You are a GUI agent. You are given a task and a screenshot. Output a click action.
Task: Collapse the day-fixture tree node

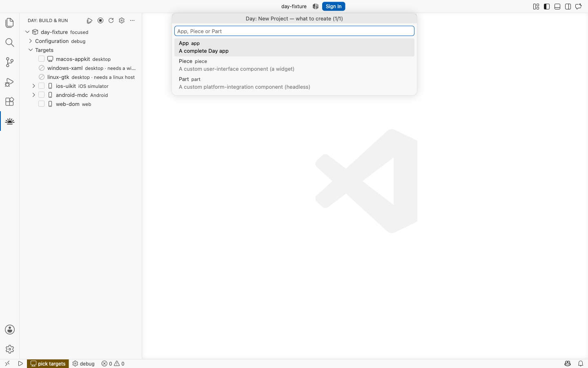27,32
